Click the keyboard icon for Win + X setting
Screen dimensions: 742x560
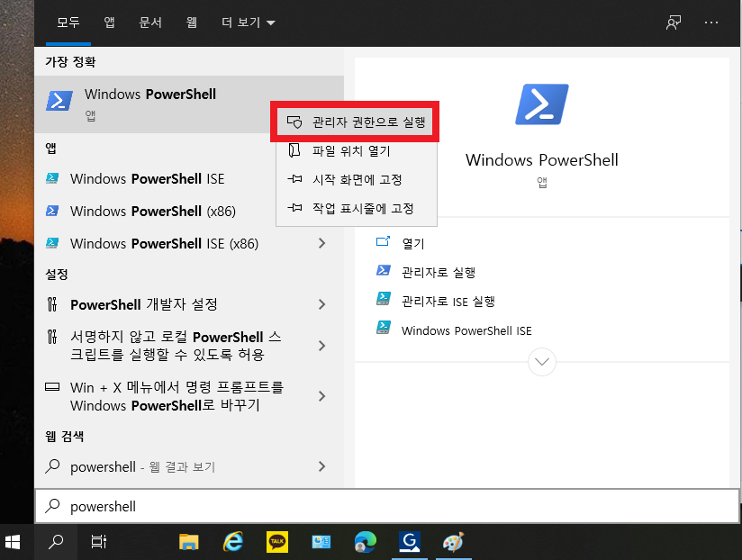point(52,387)
